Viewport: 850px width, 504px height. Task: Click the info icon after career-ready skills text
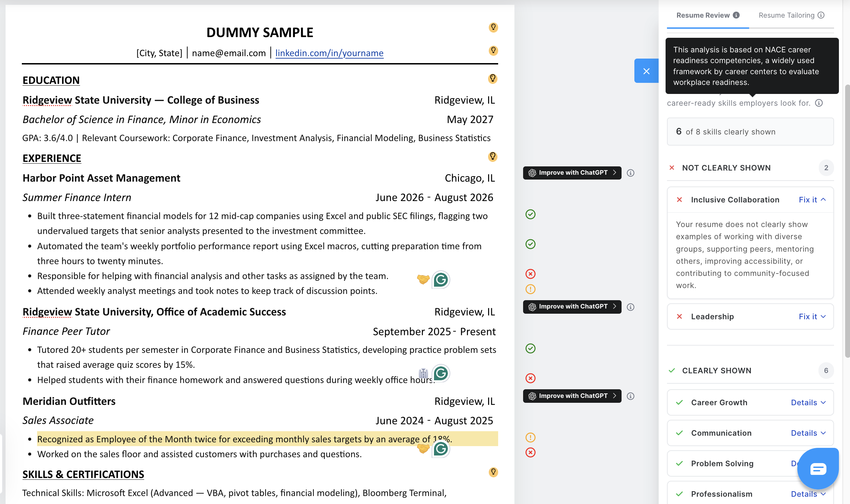pos(819,103)
